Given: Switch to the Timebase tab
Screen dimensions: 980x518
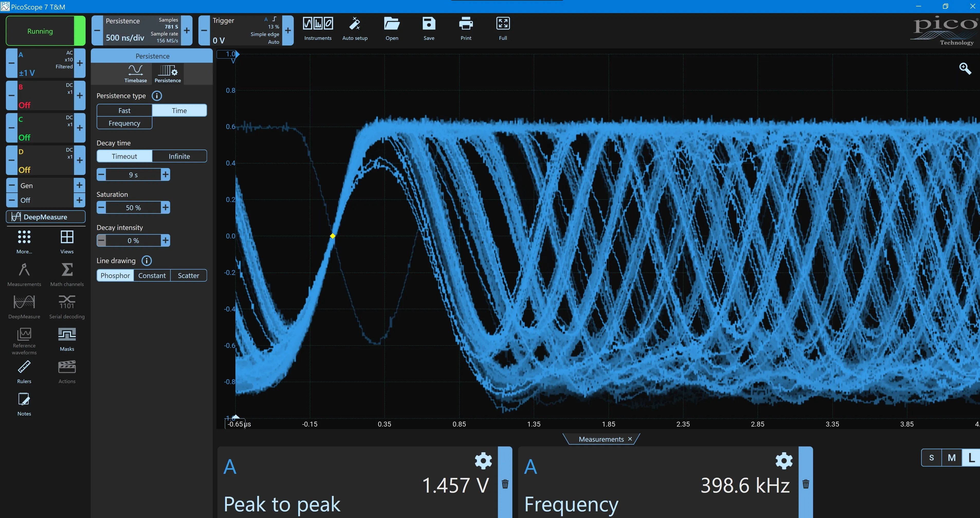Looking at the screenshot, I should pos(135,73).
